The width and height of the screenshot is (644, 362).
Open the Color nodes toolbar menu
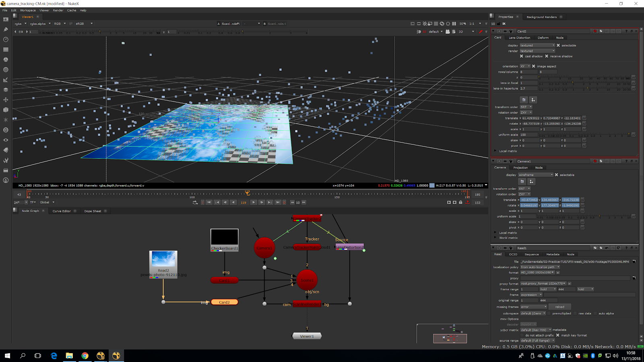coord(6,60)
